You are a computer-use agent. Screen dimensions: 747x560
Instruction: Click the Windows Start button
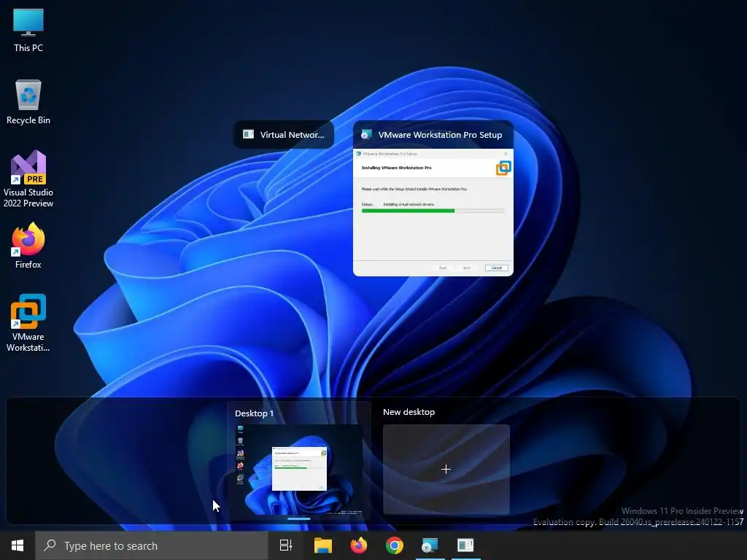[x=18, y=545]
